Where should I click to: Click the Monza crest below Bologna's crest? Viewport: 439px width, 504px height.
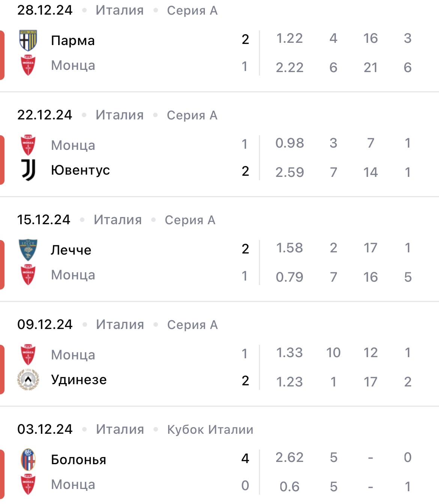(28, 484)
